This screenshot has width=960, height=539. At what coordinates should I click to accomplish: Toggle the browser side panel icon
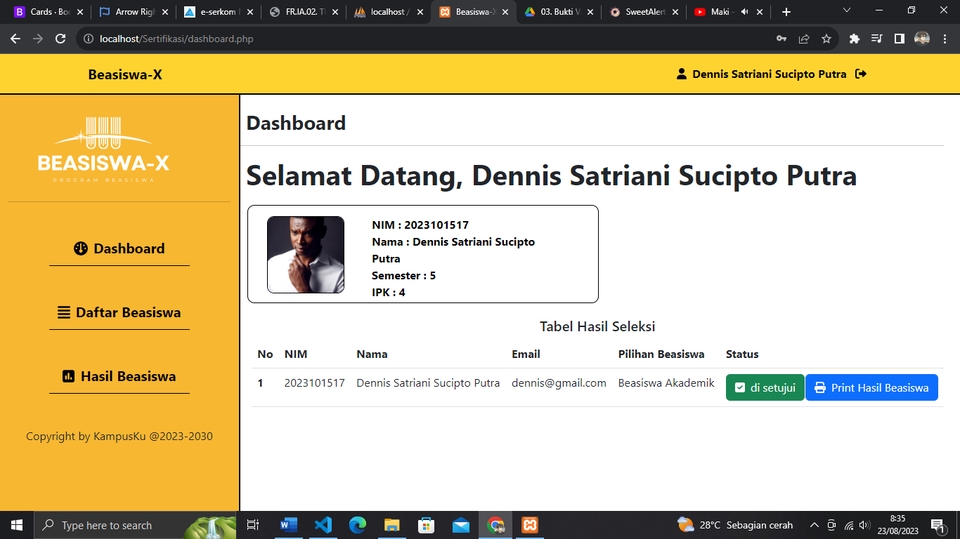tap(899, 39)
